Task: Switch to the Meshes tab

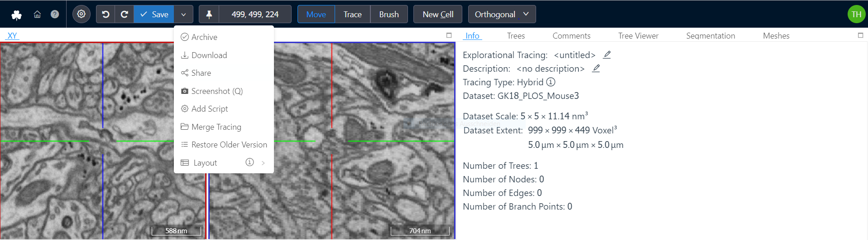Action: click(x=776, y=35)
